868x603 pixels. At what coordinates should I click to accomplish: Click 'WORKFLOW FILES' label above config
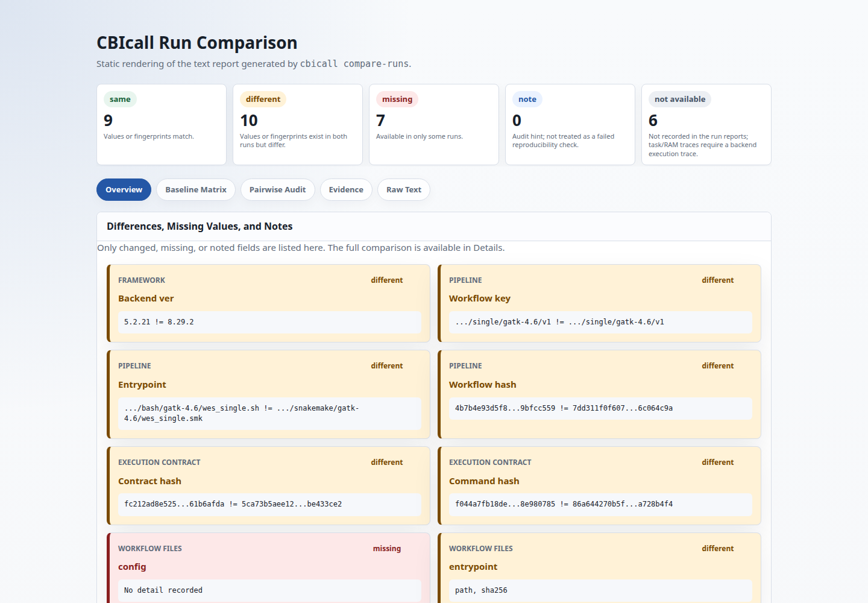pyautogui.click(x=150, y=549)
